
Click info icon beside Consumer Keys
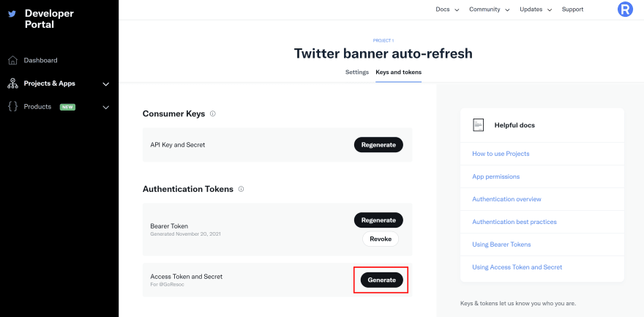[213, 113]
